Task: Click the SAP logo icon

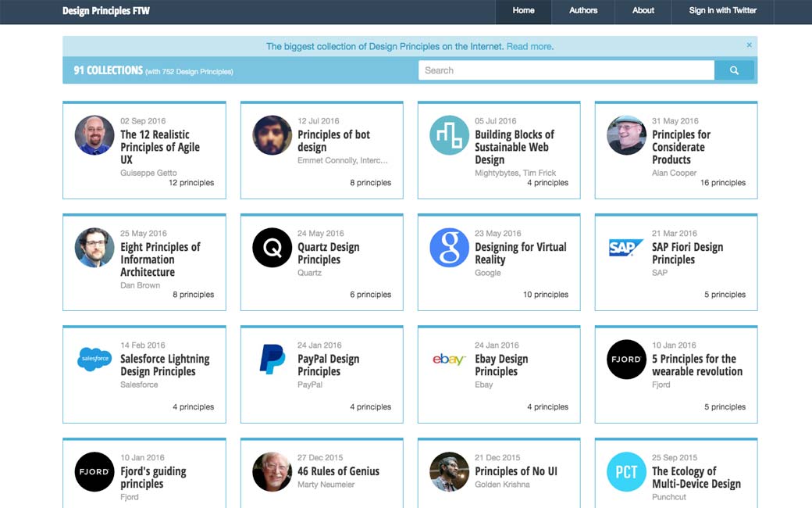Action: (626, 248)
